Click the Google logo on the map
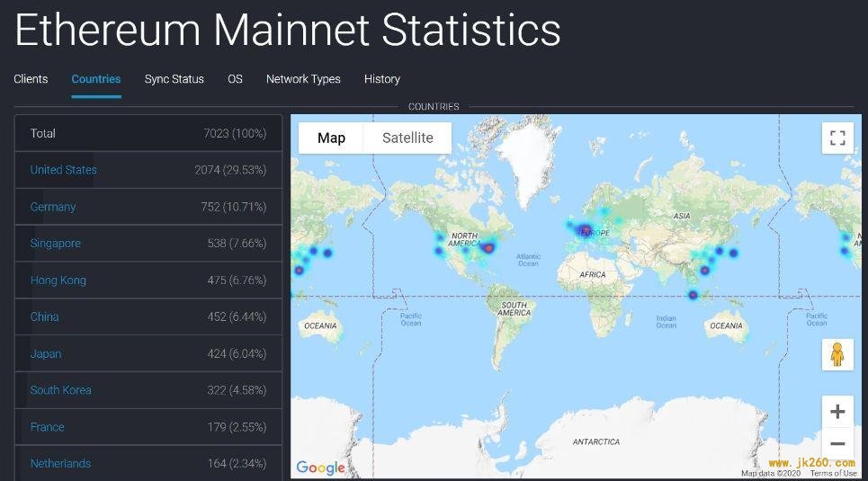Image resolution: width=868 pixels, height=481 pixels. tap(320, 468)
